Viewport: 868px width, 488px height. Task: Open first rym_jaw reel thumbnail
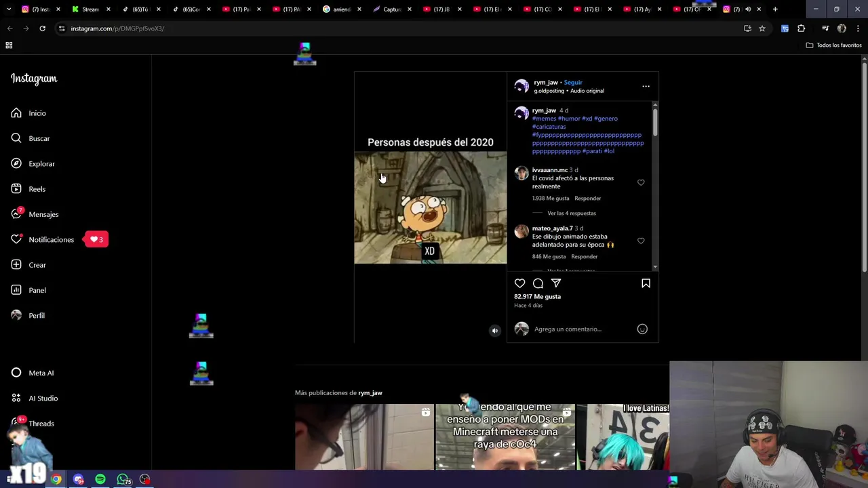tap(364, 437)
